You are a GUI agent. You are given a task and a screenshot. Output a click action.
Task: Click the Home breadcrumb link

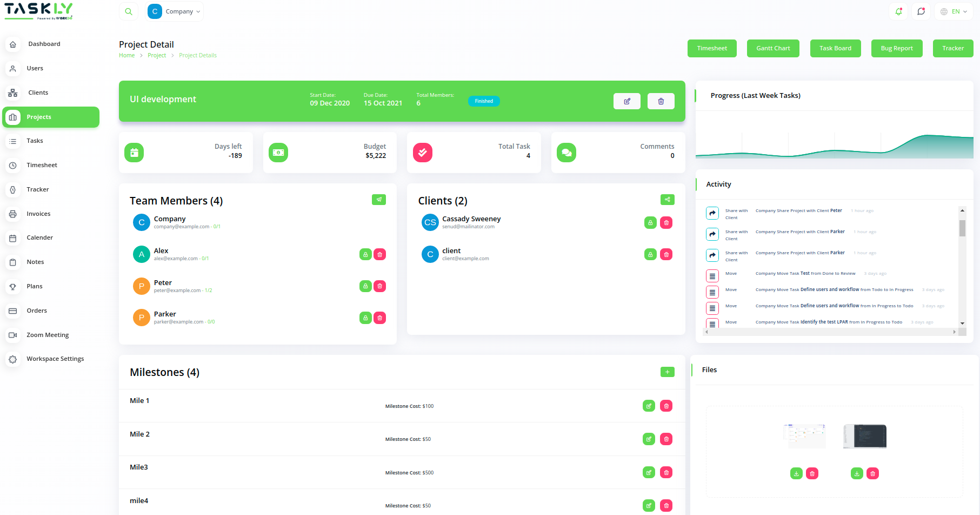pos(127,55)
